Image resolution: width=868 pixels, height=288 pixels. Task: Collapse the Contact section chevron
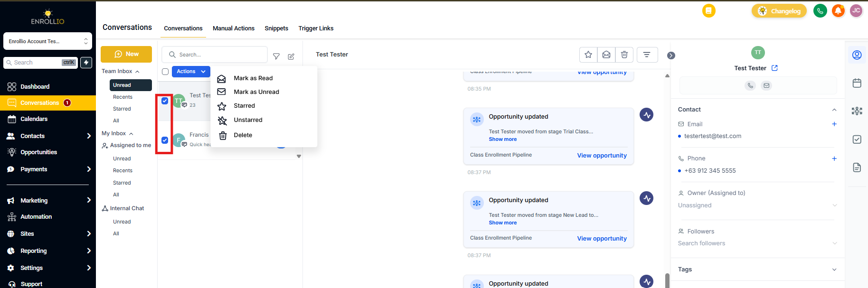(834, 110)
